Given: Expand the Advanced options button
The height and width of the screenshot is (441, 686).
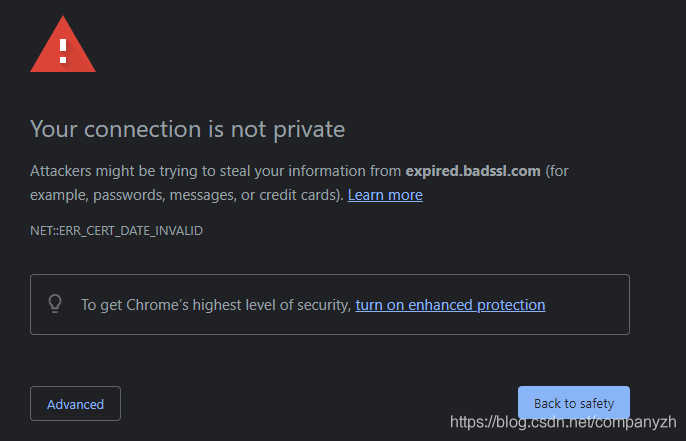Looking at the screenshot, I should point(75,404).
